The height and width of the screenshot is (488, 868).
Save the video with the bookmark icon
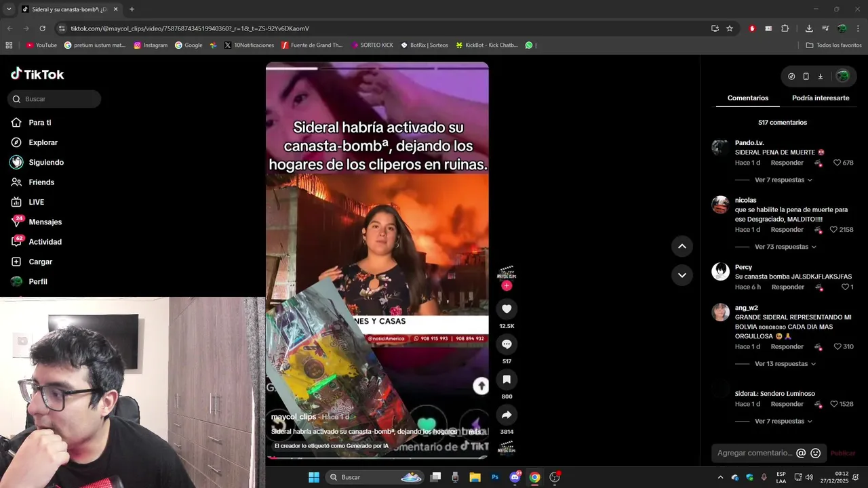(507, 380)
